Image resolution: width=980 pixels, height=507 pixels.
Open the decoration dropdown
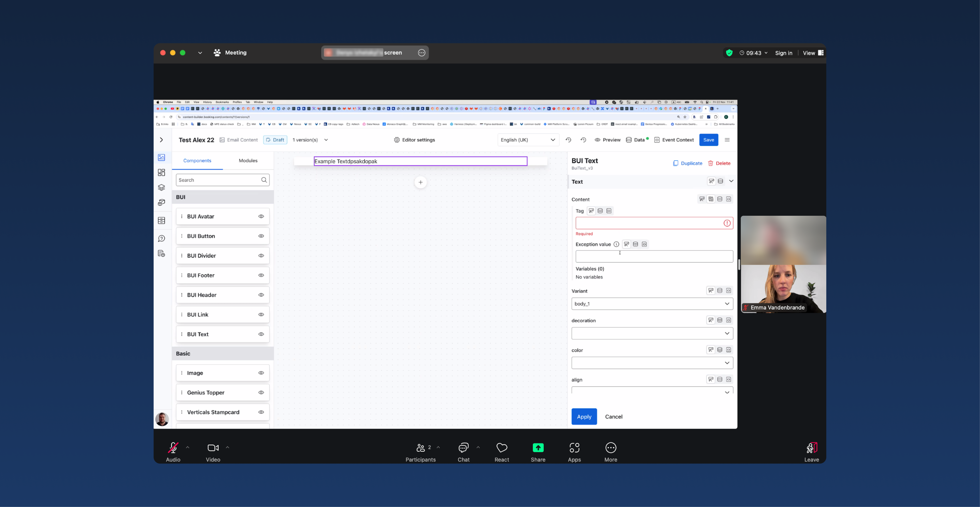pos(652,333)
